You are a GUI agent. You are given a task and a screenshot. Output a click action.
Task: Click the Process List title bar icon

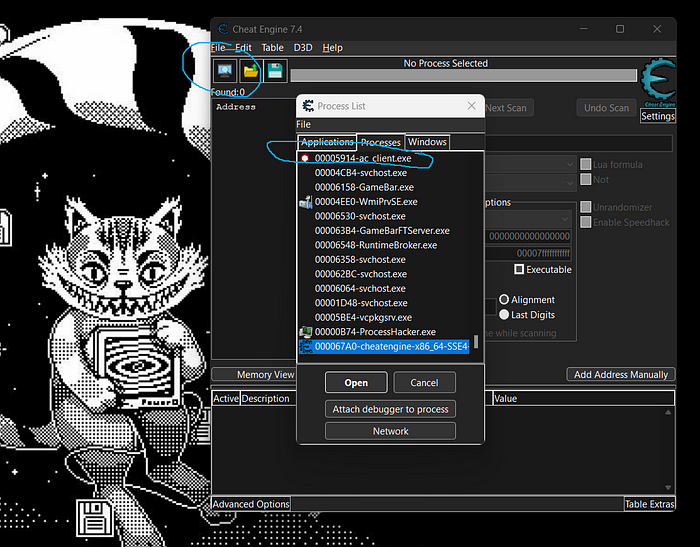pyautogui.click(x=308, y=106)
